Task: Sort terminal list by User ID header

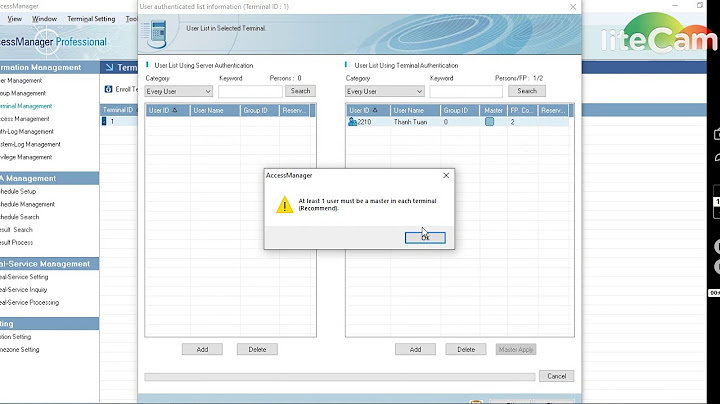Action: pos(368,110)
